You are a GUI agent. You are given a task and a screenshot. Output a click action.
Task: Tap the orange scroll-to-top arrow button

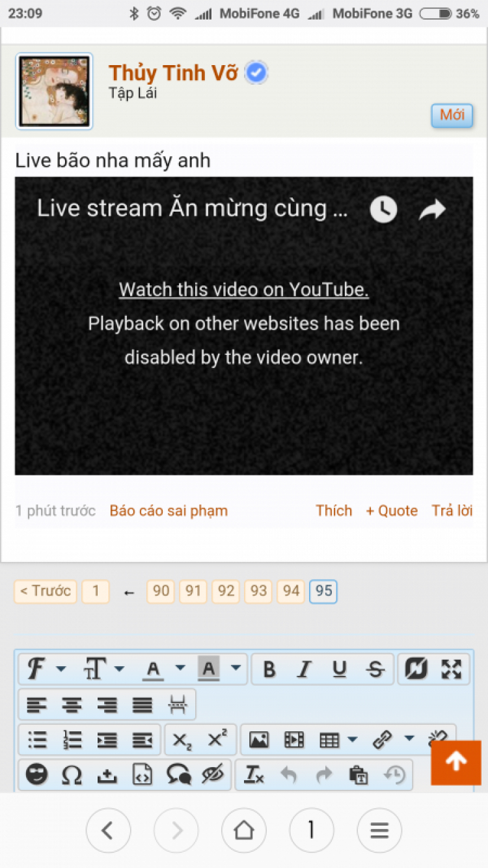pyautogui.click(x=456, y=763)
